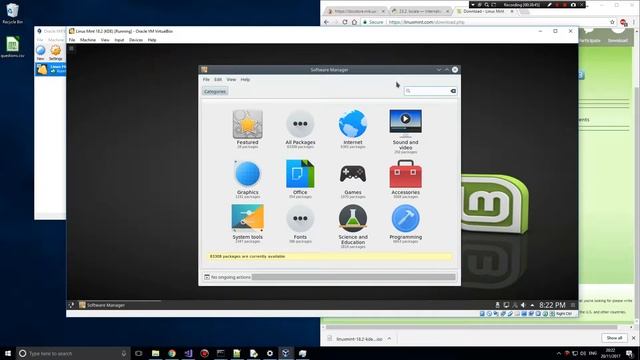640x360 pixels.
Task: Open the Office category
Action: (300, 179)
